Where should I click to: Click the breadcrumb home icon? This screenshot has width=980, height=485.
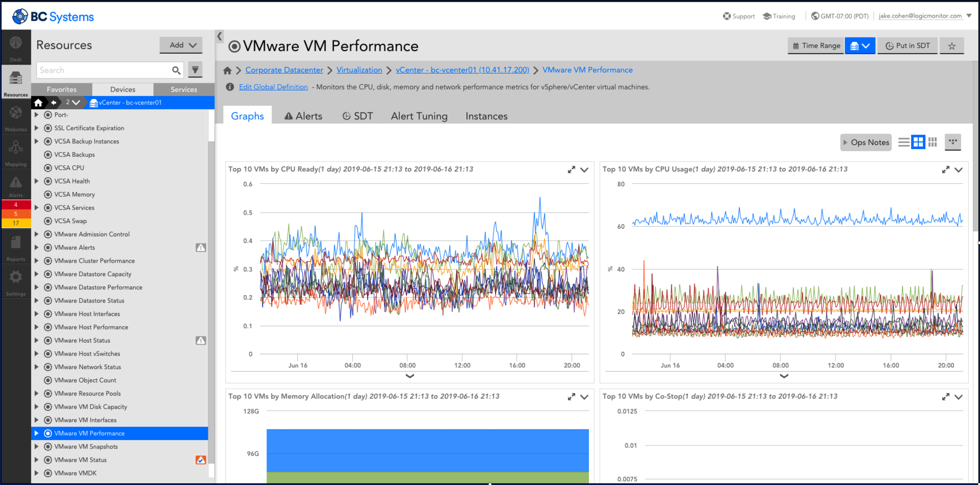pyautogui.click(x=227, y=71)
